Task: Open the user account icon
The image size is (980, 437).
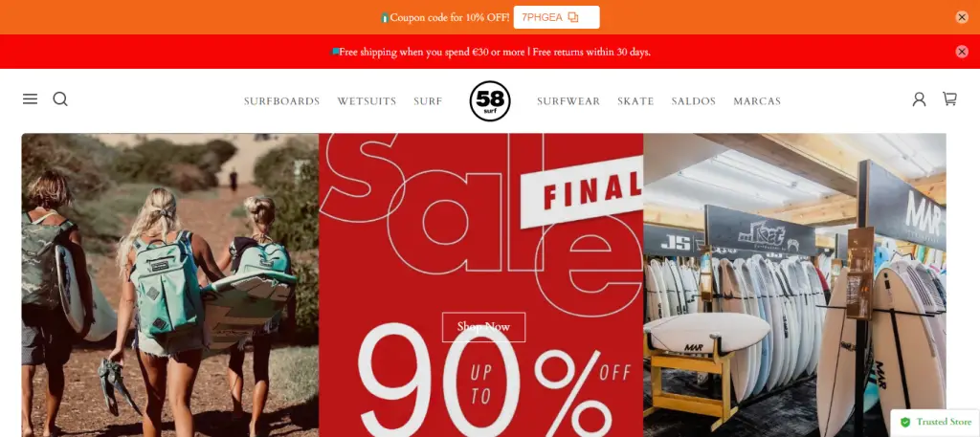Action: (919, 99)
